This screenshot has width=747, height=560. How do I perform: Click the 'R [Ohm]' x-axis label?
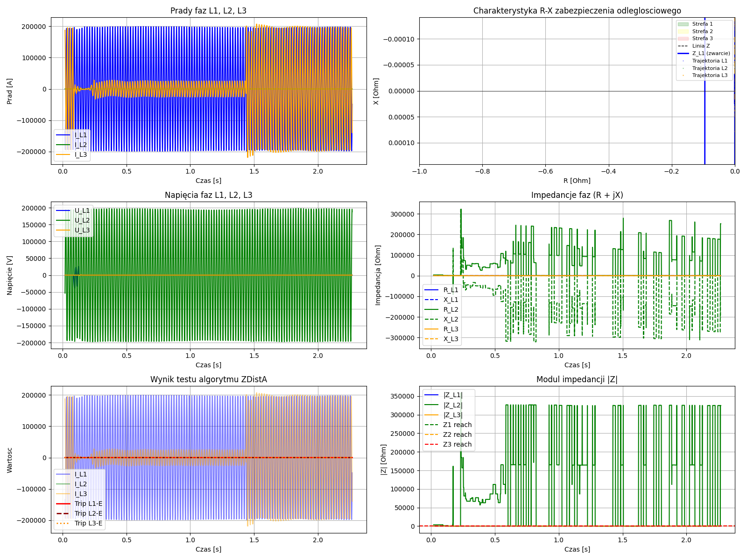coord(577,181)
